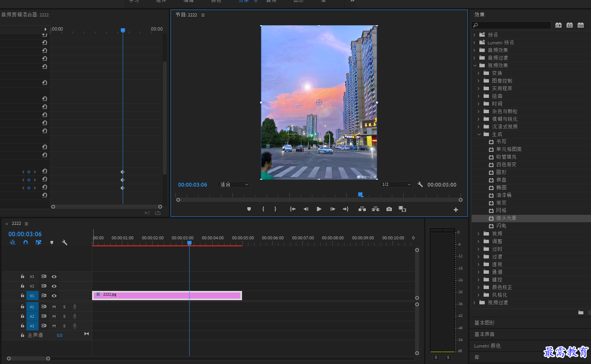Toggle V1 track output eye
Screen dimensions: 591x364
[54, 296]
